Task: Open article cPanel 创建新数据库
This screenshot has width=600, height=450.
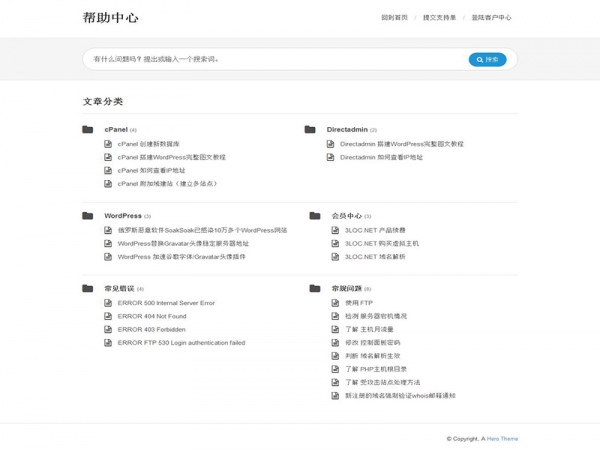Action: click(148, 144)
